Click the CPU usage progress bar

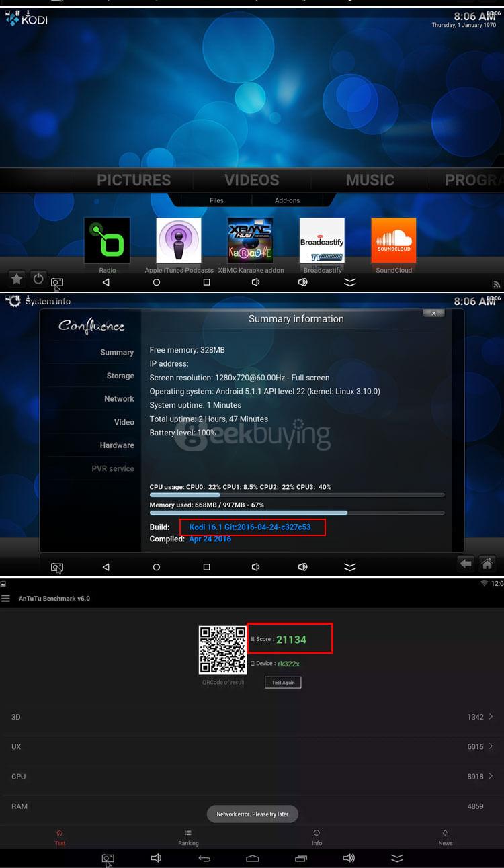(297, 495)
